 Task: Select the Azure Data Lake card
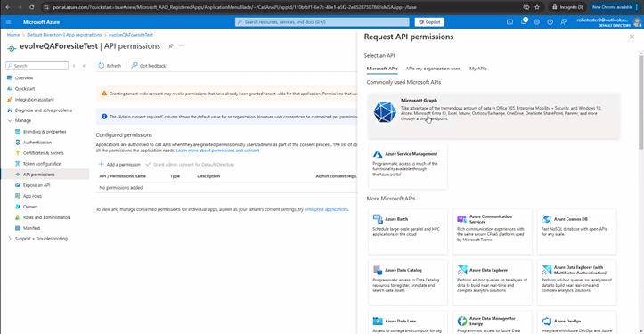(x=408, y=322)
